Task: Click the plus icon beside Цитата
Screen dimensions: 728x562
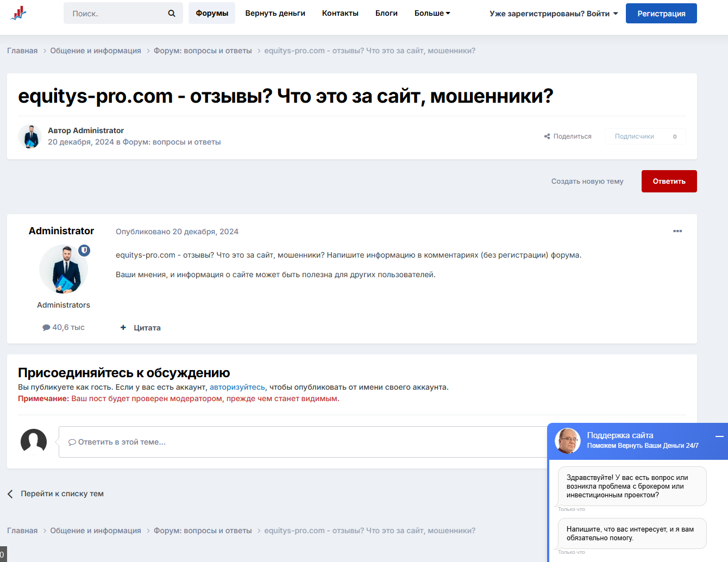Action: [x=123, y=327]
